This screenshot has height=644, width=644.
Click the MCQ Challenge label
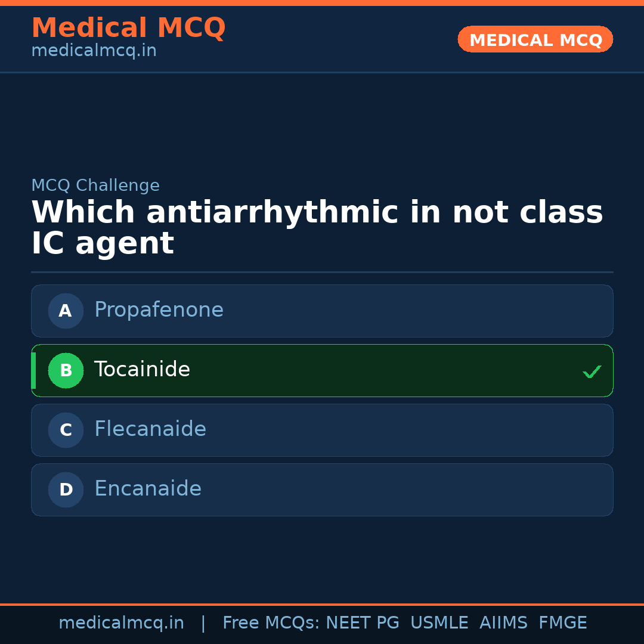point(95,185)
